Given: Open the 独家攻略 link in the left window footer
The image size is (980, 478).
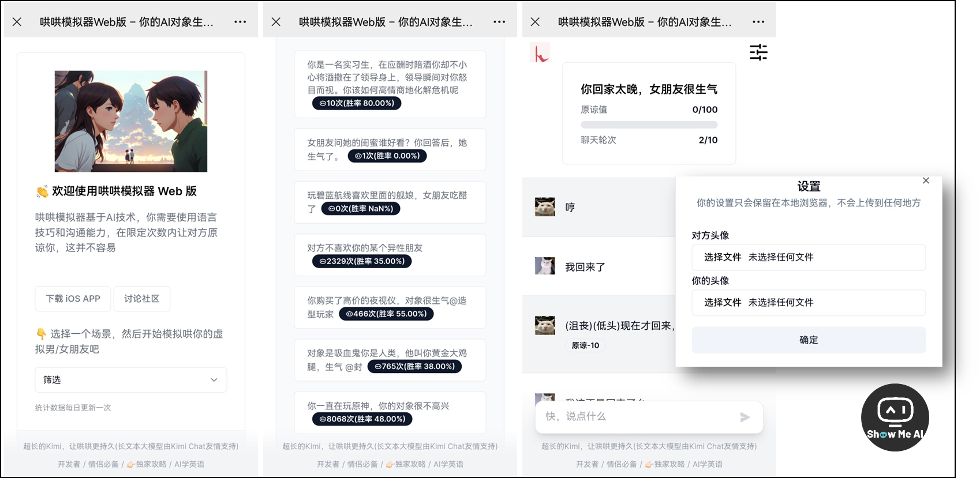Looking at the screenshot, I should pyautogui.click(x=147, y=464).
